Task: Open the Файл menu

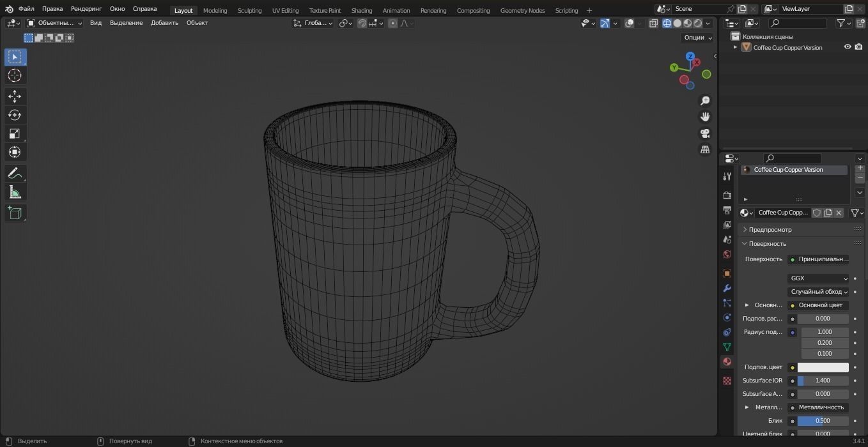Action: tap(26, 9)
